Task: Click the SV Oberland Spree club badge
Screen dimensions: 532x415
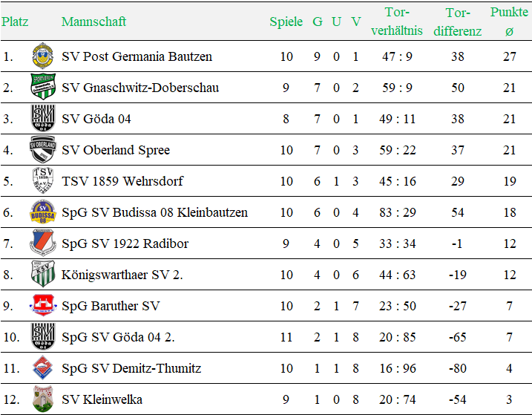Action: point(43,149)
